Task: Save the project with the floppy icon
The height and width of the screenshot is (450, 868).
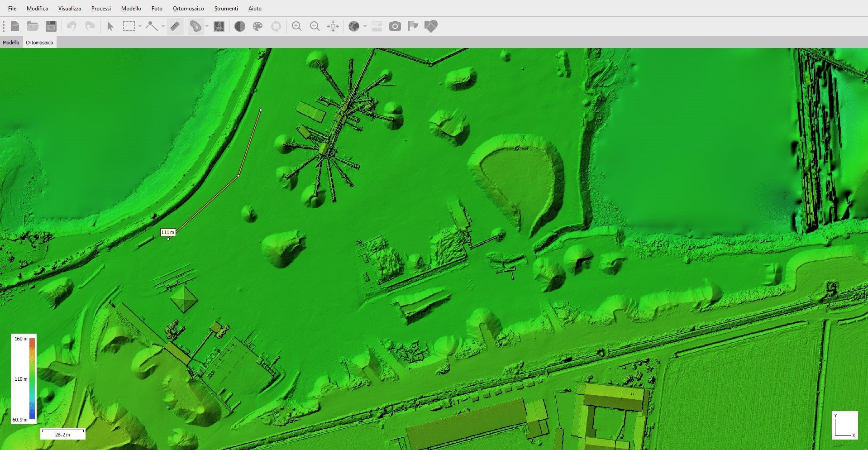Action: tap(51, 26)
